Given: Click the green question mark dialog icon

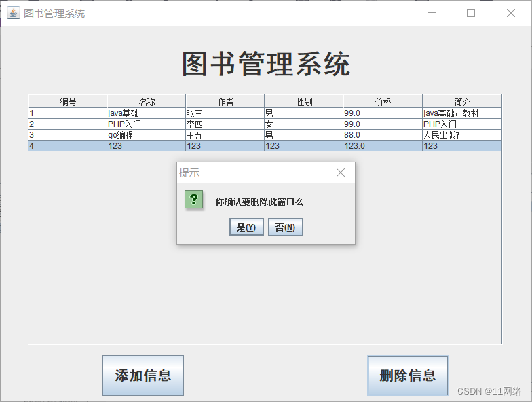Looking at the screenshot, I should tap(194, 200).
